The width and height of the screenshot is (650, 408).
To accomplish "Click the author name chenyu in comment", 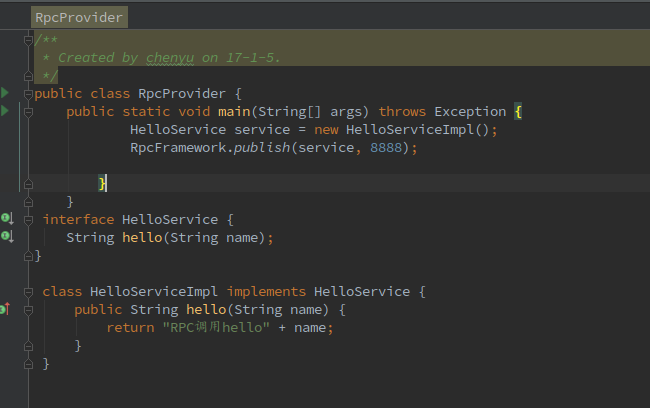I will point(171,58).
